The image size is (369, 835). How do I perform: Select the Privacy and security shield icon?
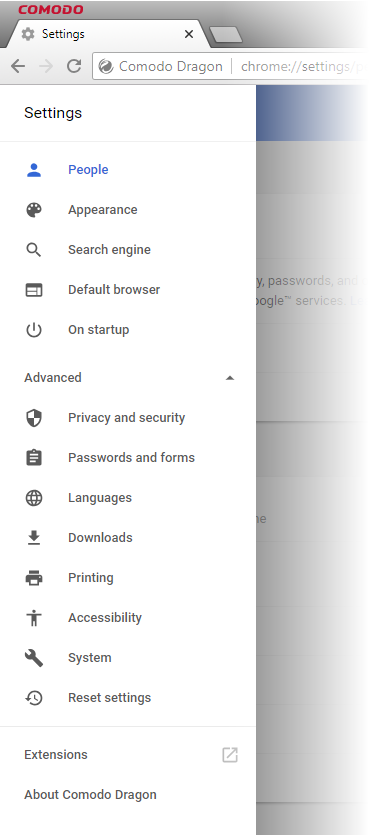(x=34, y=418)
